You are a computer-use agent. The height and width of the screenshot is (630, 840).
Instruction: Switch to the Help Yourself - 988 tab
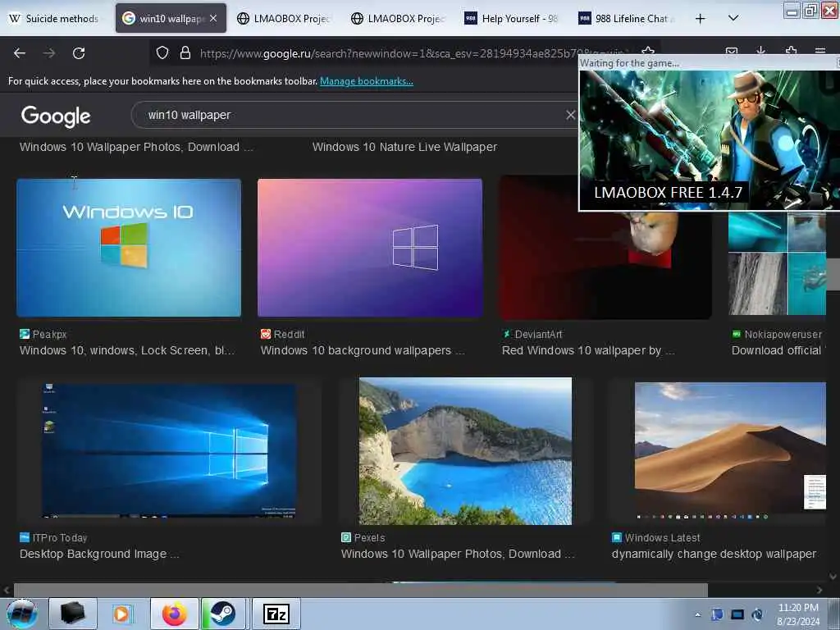tap(512, 18)
